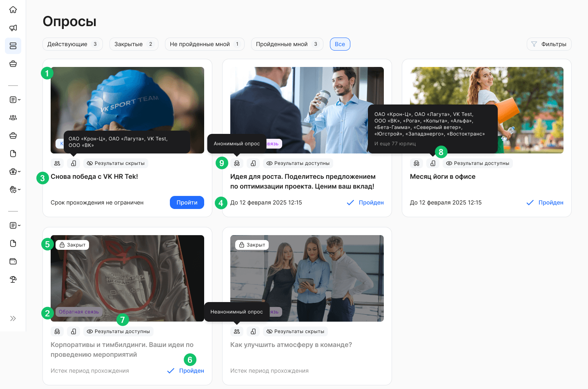Click legal entities icon on «Месяц йоги в офисе» card
588x389 pixels.
433,163
